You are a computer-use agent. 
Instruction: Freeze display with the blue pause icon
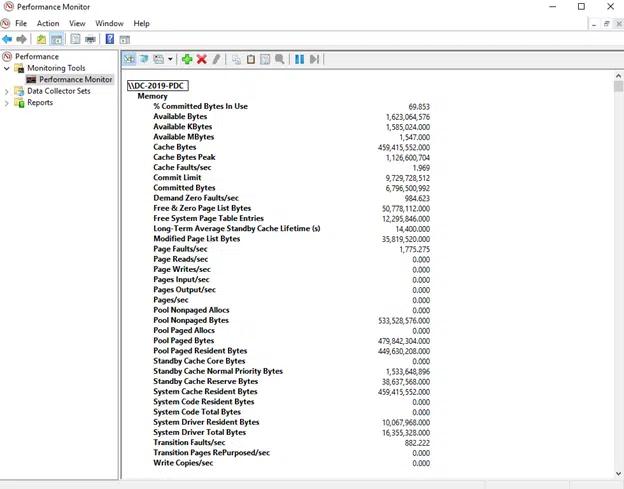coord(300,59)
